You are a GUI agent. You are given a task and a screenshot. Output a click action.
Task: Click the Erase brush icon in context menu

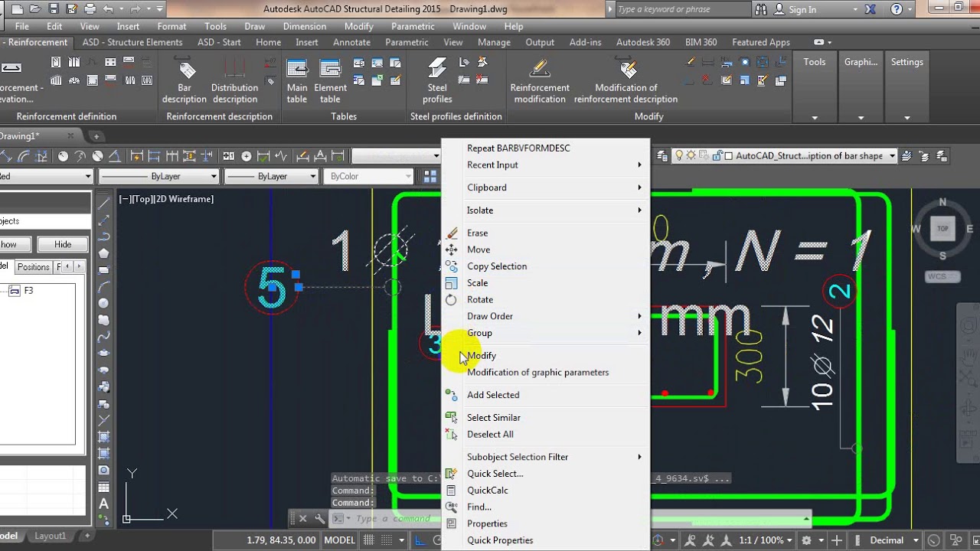[x=452, y=233]
